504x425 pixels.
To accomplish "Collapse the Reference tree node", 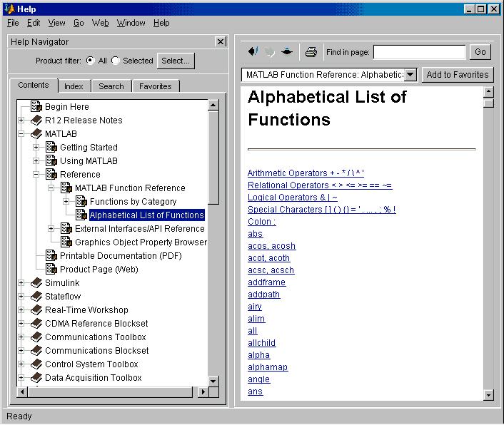I will point(36,175).
